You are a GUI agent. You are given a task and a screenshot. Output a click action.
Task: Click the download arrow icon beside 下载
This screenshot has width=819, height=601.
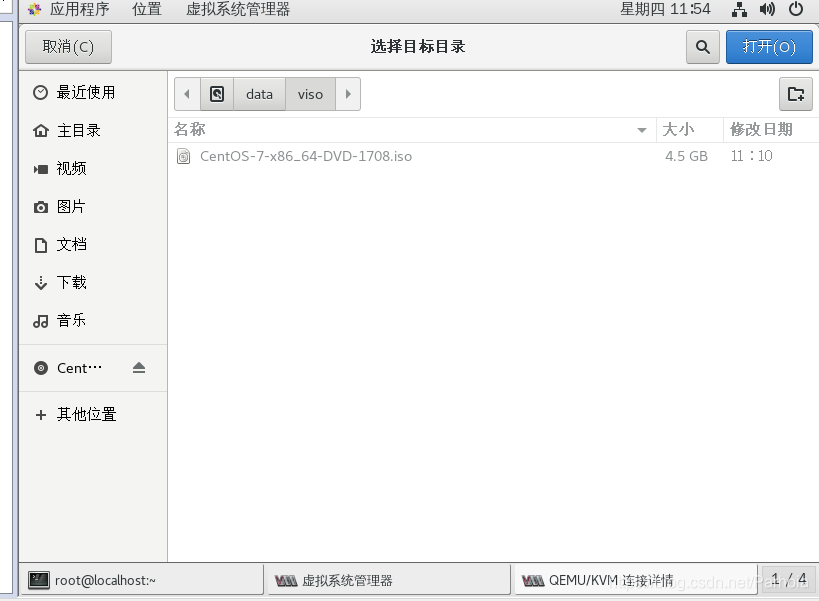[x=41, y=283]
